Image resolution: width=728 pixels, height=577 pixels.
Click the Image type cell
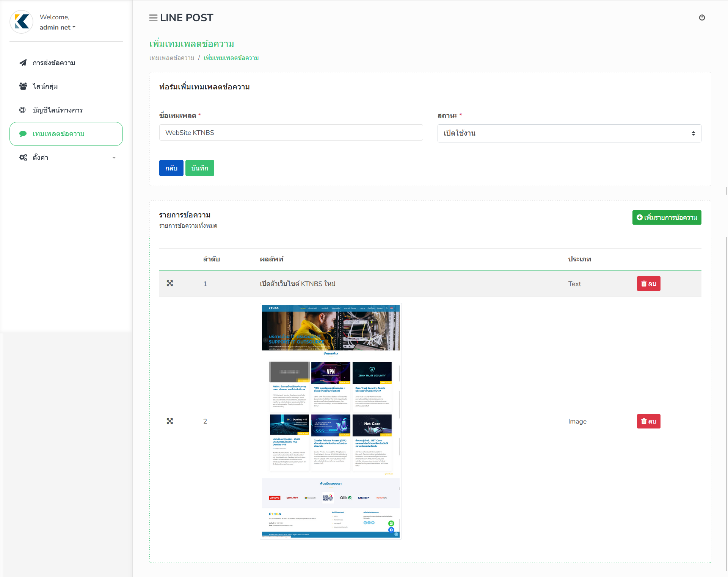click(577, 421)
